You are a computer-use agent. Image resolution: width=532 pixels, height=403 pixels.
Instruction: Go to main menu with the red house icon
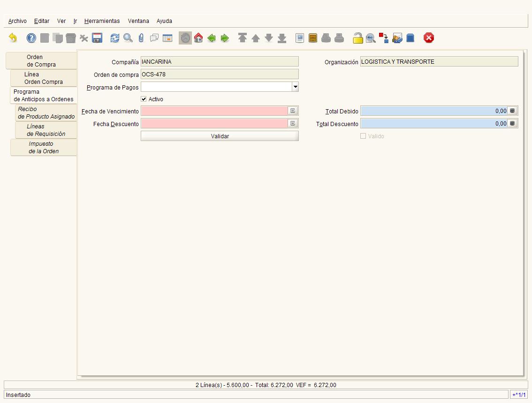click(x=198, y=37)
